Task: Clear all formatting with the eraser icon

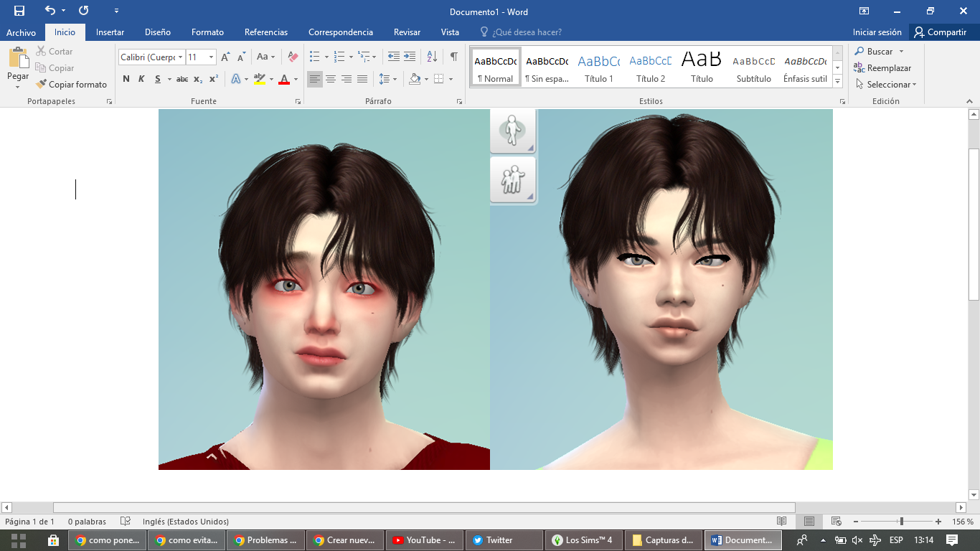Action: coord(293,57)
